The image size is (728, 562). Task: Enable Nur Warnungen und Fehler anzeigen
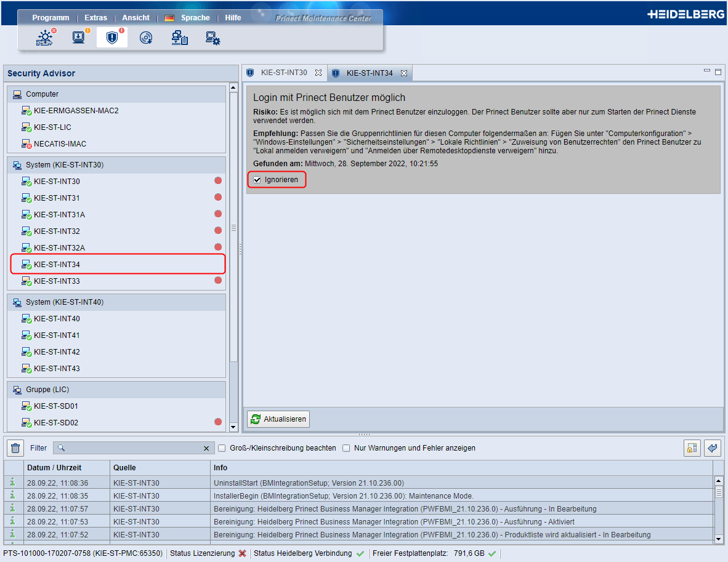pos(346,448)
